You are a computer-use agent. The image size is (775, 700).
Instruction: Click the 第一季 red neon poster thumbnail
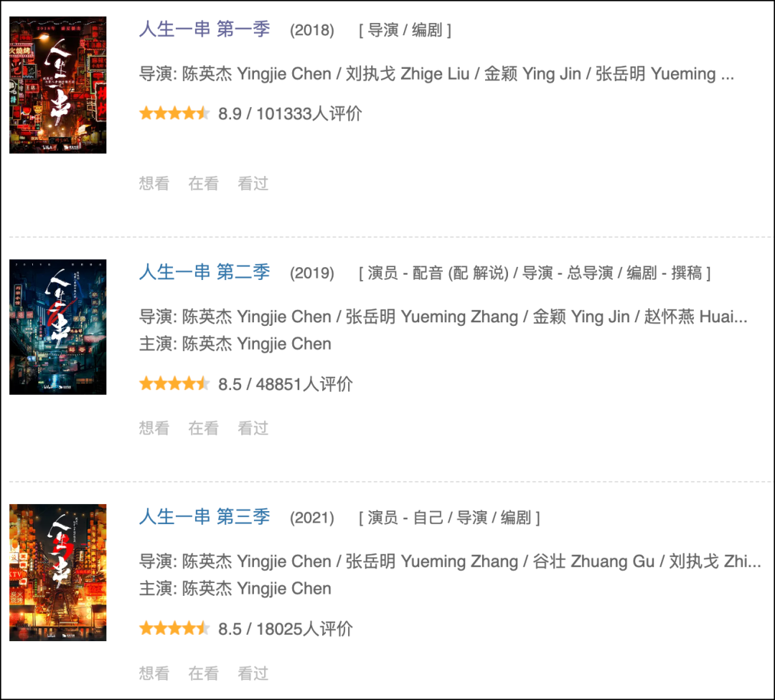coord(58,85)
